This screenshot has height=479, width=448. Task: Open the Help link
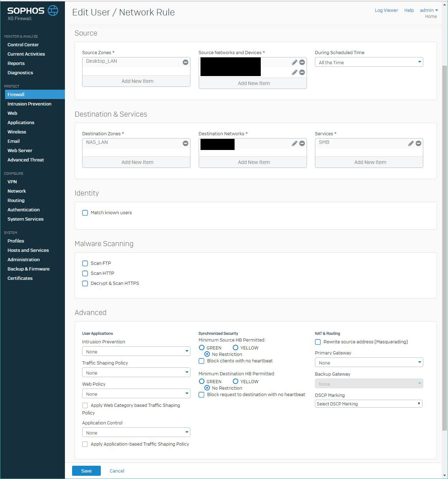pyautogui.click(x=409, y=10)
